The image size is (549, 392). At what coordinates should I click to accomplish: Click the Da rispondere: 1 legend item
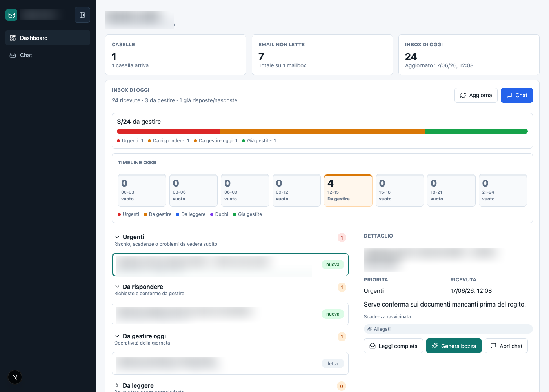click(x=169, y=141)
